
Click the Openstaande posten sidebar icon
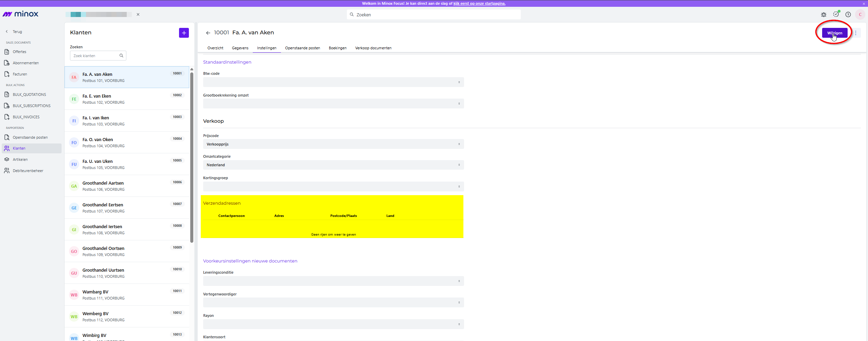click(x=7, y=137)
